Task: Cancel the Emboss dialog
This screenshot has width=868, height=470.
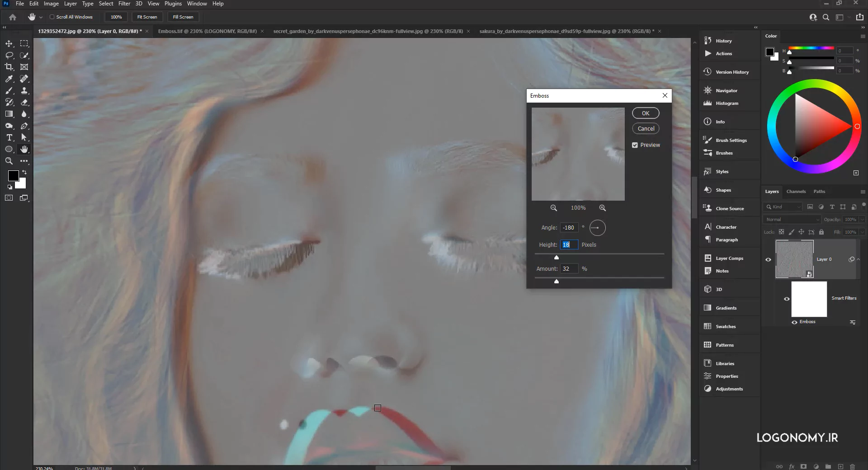Action: coord(646,129)
